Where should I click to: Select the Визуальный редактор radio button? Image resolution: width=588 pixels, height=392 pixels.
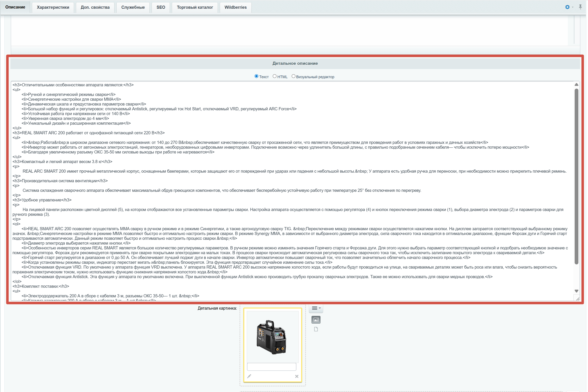[293, 76]
